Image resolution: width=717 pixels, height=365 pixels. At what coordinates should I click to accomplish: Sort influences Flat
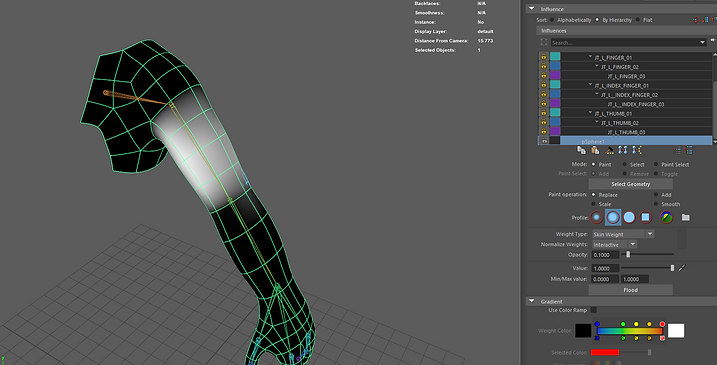click(x=638, y=20)
